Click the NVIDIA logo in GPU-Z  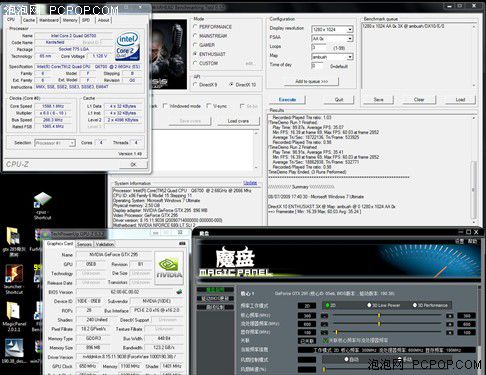(x=169, y=268)
